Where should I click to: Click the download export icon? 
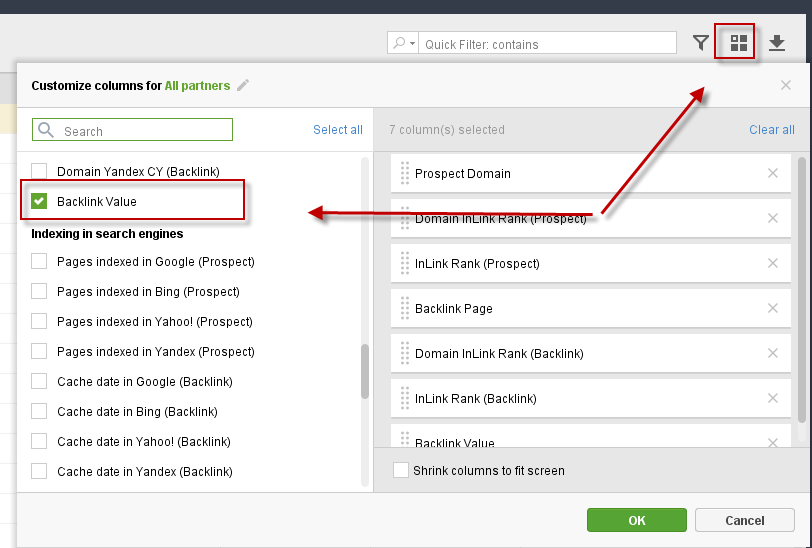click(776, 42)
